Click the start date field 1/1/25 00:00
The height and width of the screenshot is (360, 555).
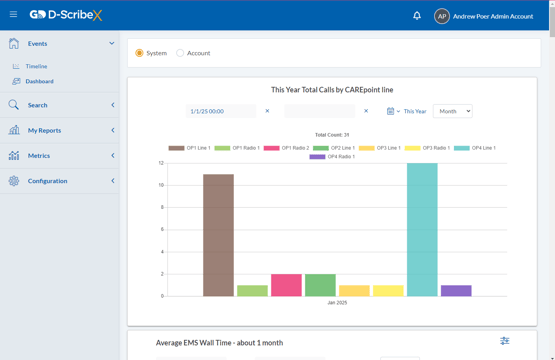pyautogui.click(x=221, y=111)
